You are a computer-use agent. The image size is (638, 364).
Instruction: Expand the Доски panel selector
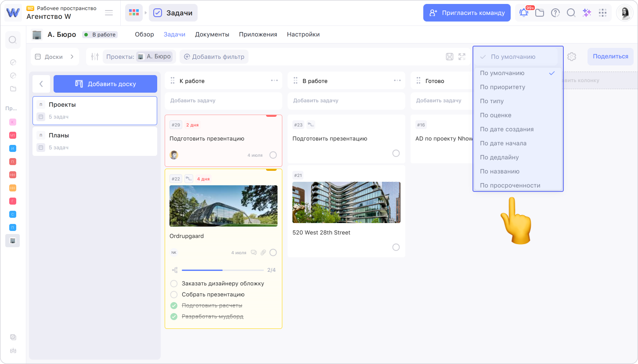click(55, 57)
